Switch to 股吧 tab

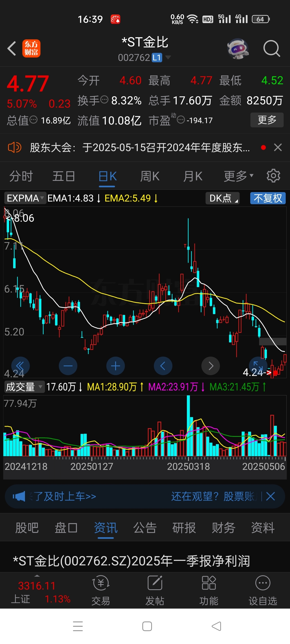tap(27, 528)
